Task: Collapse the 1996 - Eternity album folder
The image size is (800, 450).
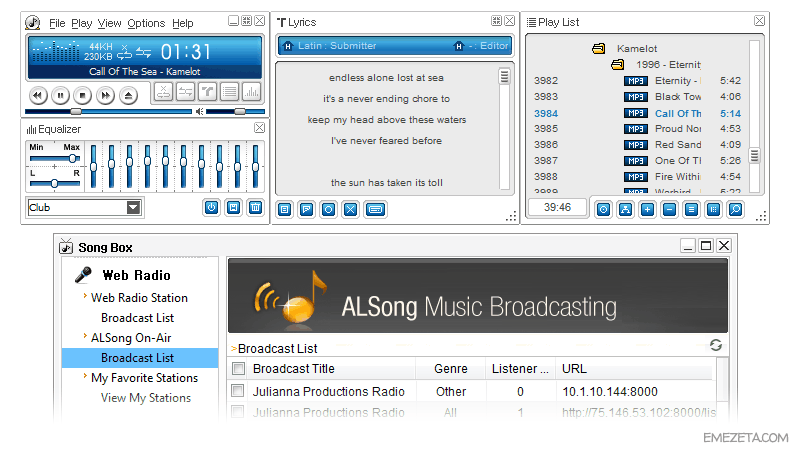Action: [x=618, y=65]
